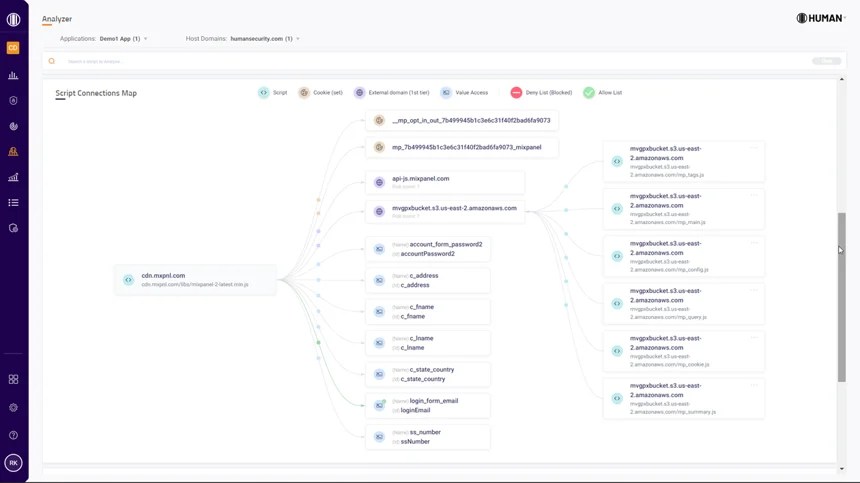Select the api-js.mixpanel.com external domain node
This screenshot has height=483, width=860.
(x=445, y=182)
